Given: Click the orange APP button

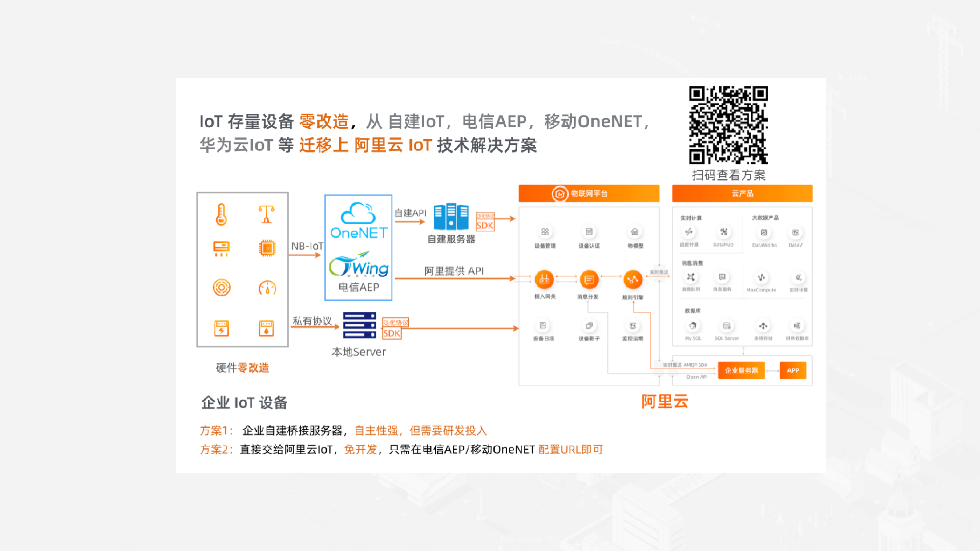Looking at the screenshot, I should pos(793,370).
